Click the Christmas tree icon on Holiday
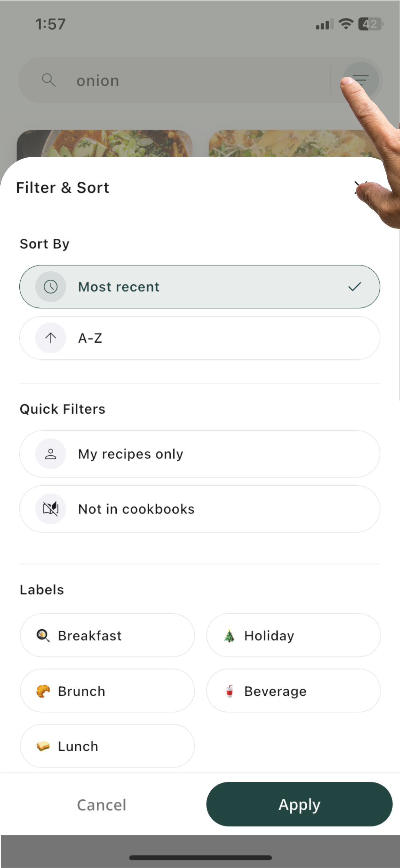 tap(229, 635)
